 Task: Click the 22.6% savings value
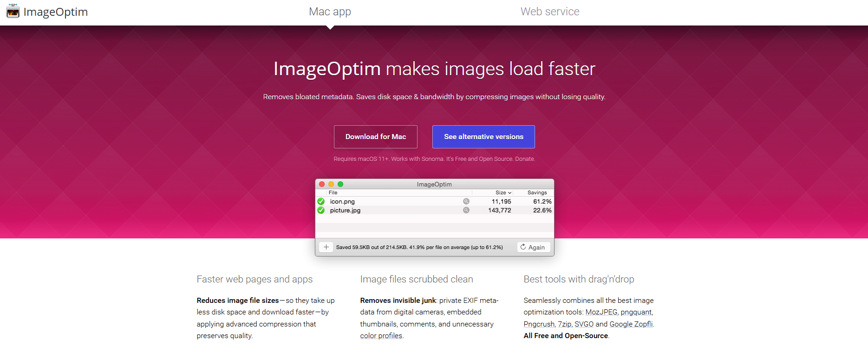coord(542,210)
